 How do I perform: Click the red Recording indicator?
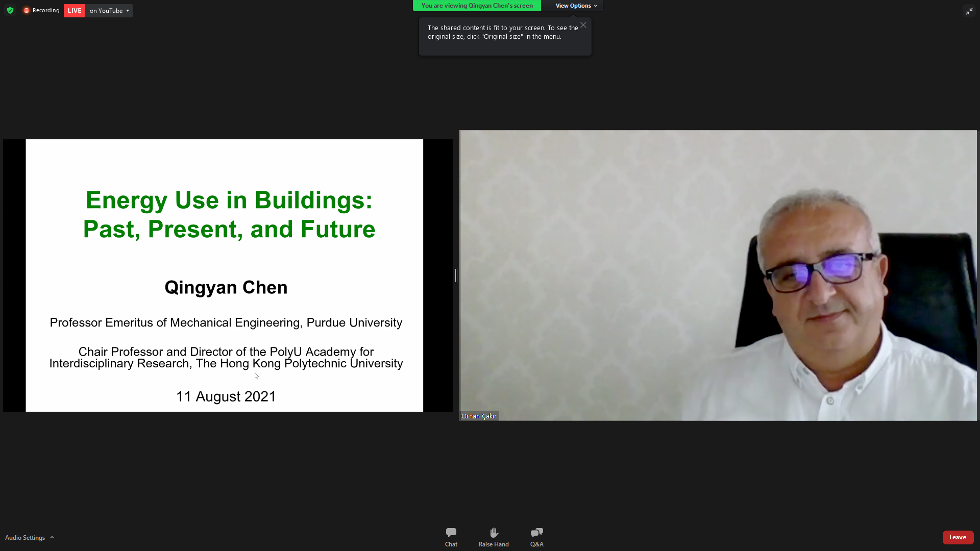point(41,10)
